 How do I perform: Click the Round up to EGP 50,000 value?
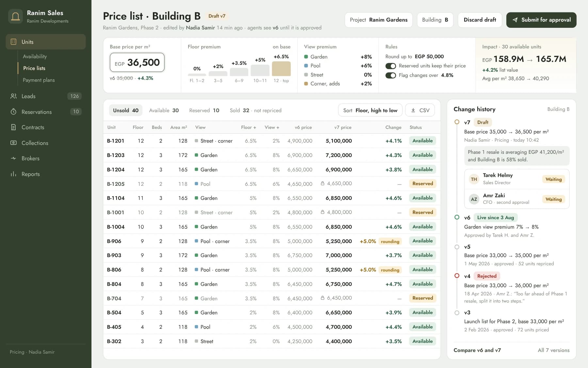[429, 56]
